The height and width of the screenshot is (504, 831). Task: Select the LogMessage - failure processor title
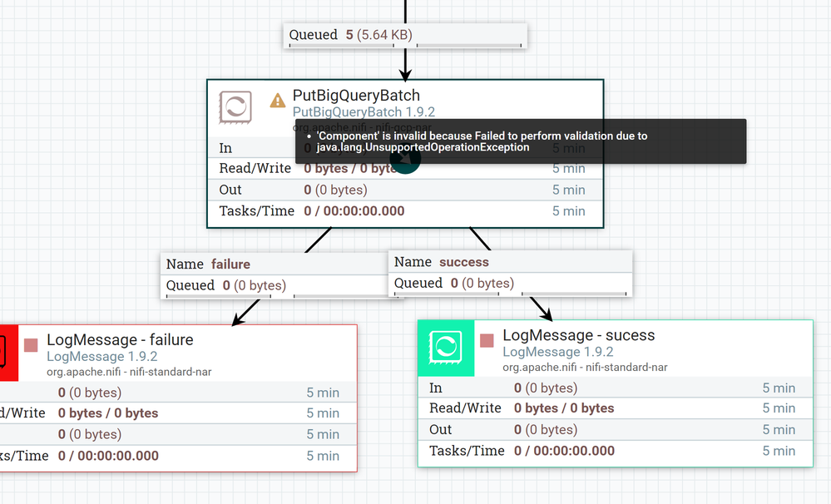120,339
